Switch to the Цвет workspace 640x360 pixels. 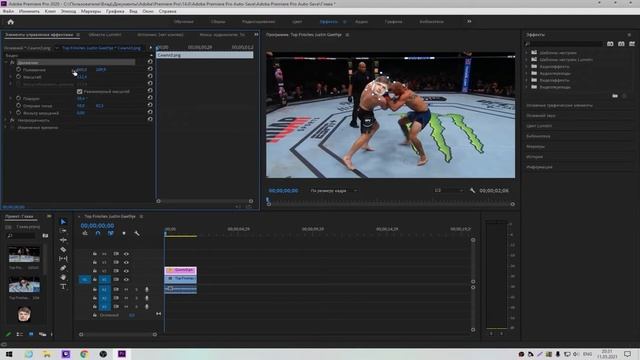tap(297, 22)
